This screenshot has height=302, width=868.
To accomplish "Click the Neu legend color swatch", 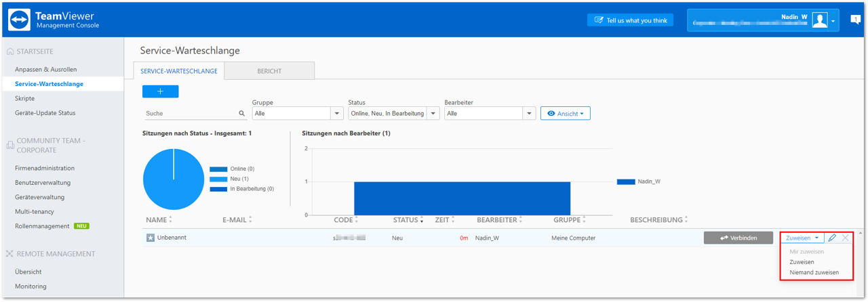I will pyautogui.click(x=218, y=179).
